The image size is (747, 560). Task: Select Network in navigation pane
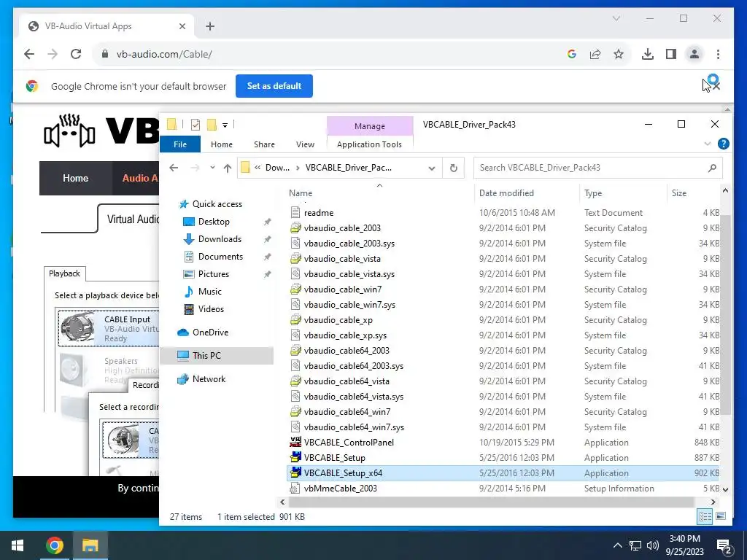[209, 379]
